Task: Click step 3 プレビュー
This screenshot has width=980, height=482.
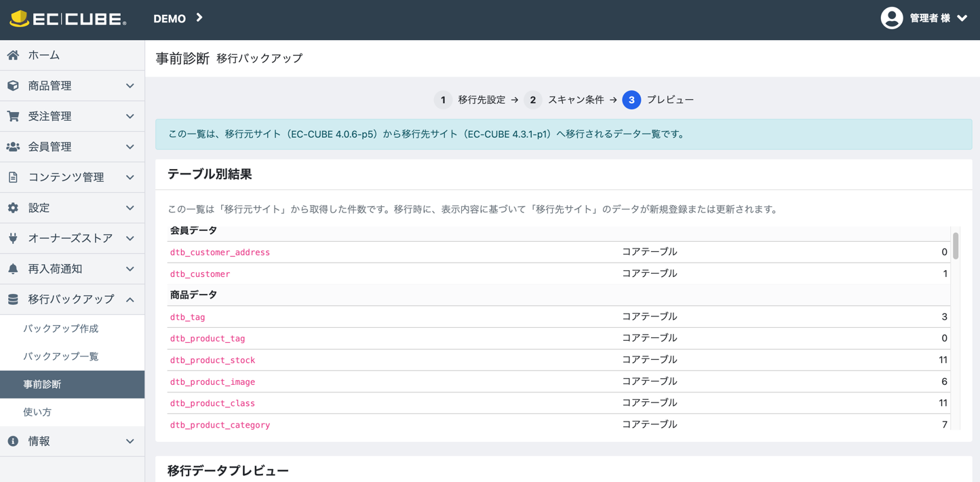Action: tap(658, 100)
